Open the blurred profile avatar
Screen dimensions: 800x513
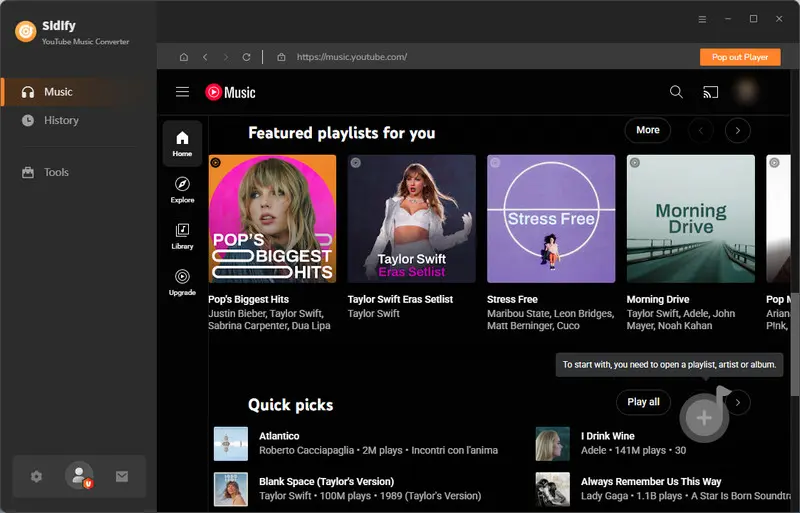746,92
